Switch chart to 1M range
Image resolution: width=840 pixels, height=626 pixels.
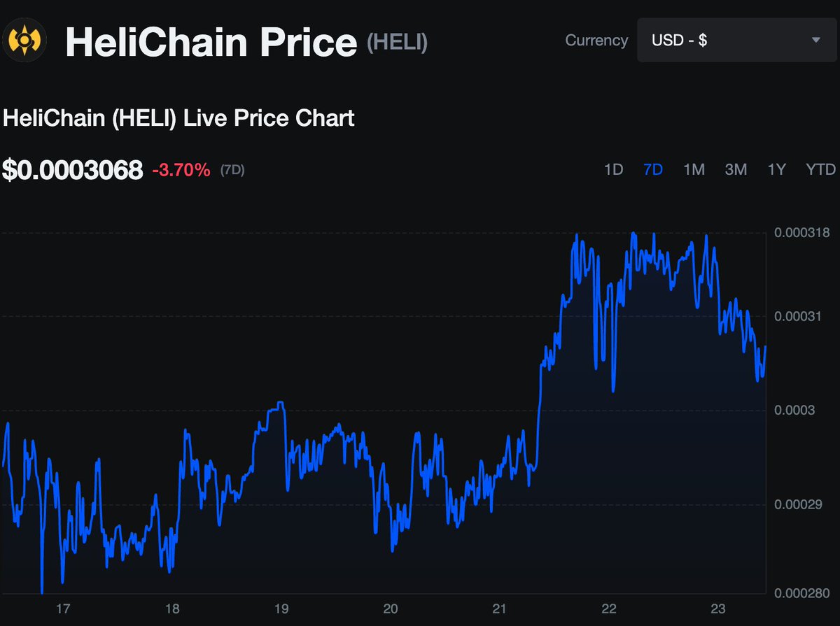(694, 169)
